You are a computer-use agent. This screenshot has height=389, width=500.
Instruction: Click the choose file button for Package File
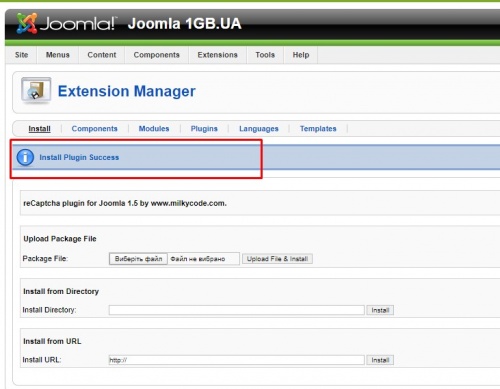pyautogui.click(x=138, y=259)
